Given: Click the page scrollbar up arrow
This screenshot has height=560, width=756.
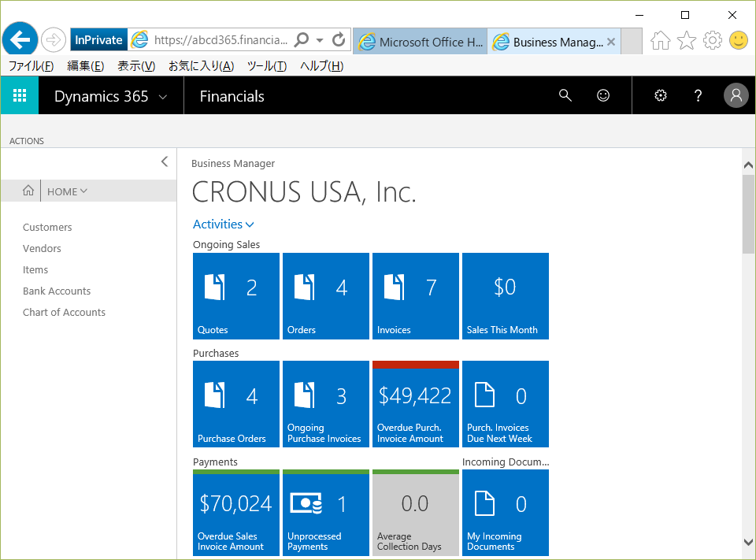Looking at the screenshot, I should (748, 165).
